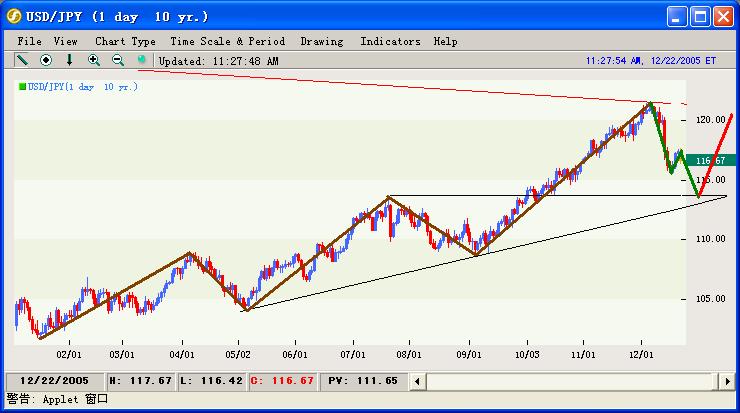Minimize the USD/JPY chart window
The height and width of the screenshot is (413, 740).
[x=677, y=17]
